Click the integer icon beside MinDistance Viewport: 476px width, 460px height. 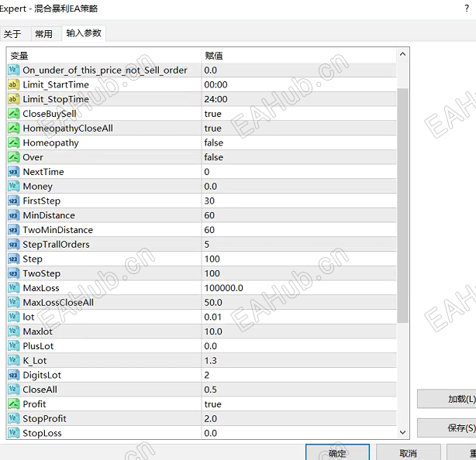13,215
